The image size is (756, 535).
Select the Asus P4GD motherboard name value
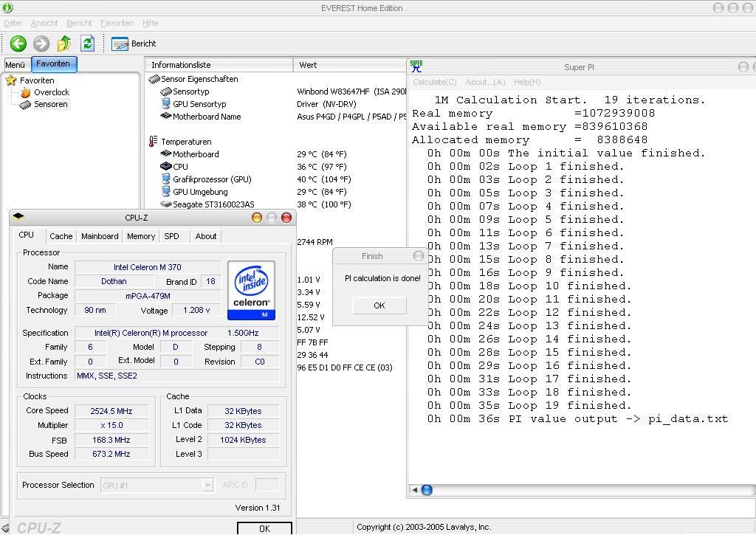pos(351,116)
